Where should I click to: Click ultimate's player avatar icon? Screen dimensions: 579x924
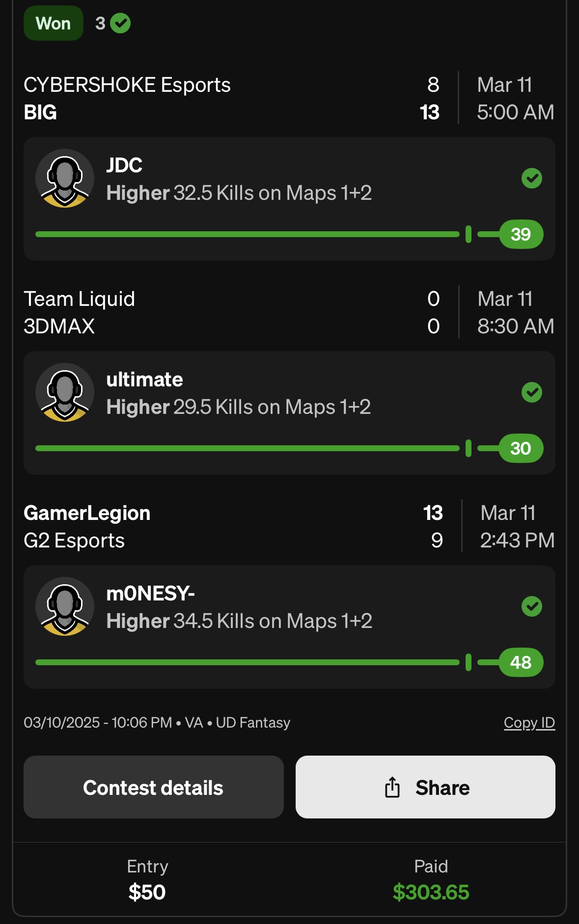click(65, 392)
